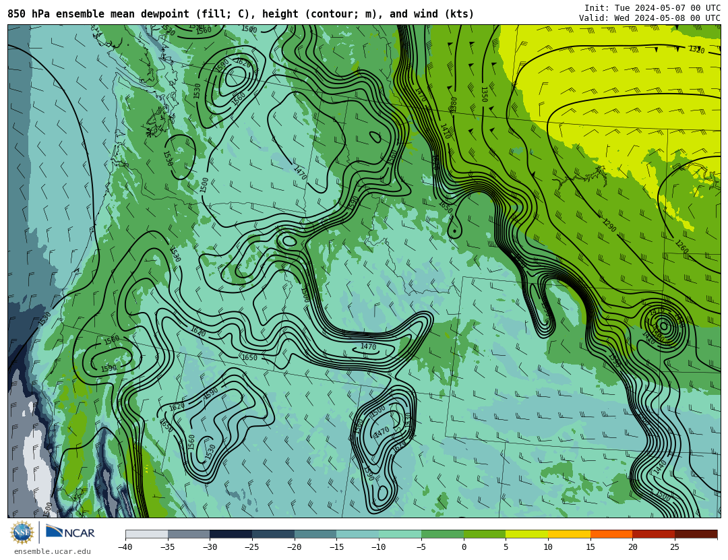Screen dimensions: 728x560
Task: Click the 10 colorbar tick label
Action: 548,547
